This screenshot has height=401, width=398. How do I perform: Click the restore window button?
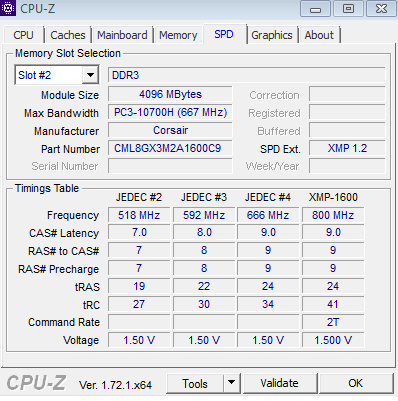coord(348,9)
